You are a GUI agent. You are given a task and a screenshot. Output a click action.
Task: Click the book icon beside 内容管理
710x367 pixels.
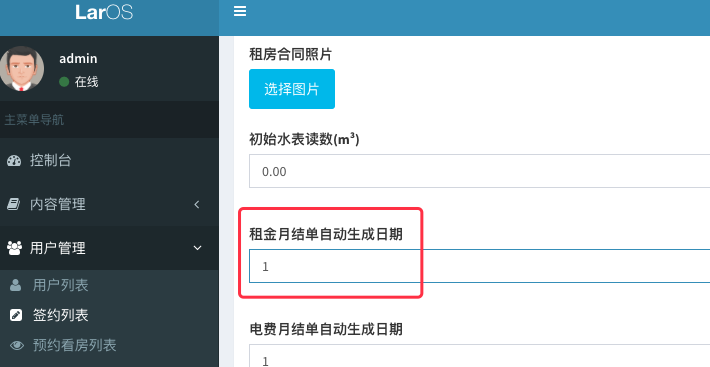pyautogui.click(x=14, y=205)
